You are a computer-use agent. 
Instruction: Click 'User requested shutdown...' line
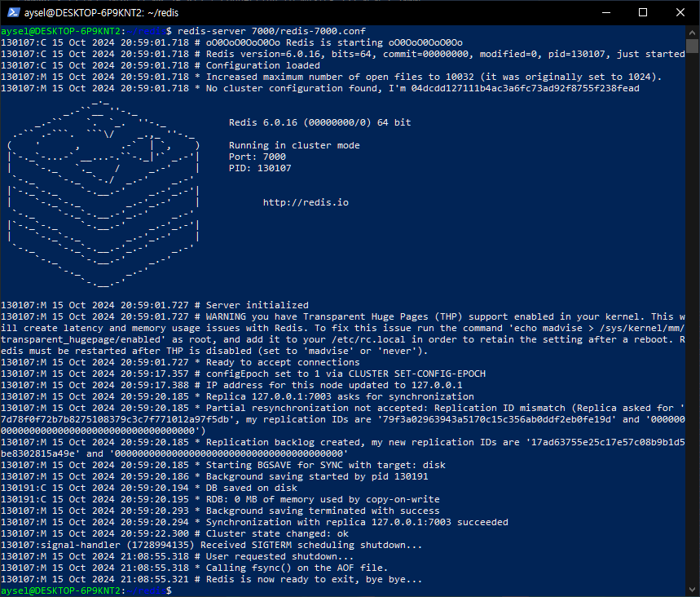pyautogui.click(x=178, y=557)
